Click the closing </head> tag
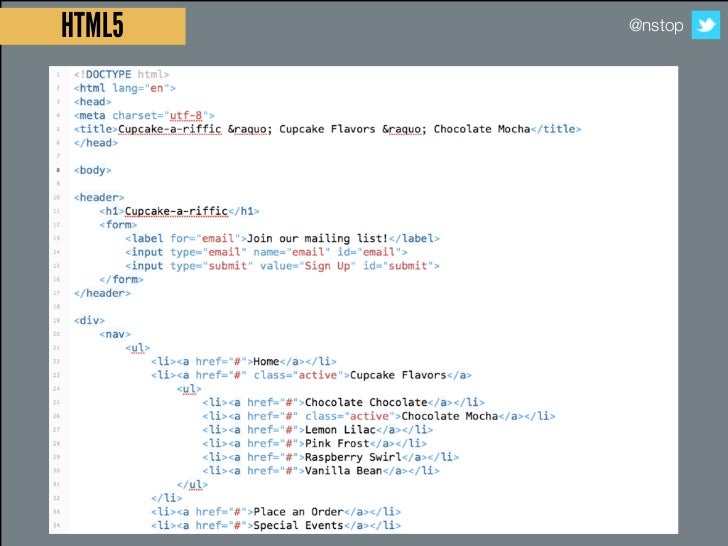The image size is (728, 546). 96,143
